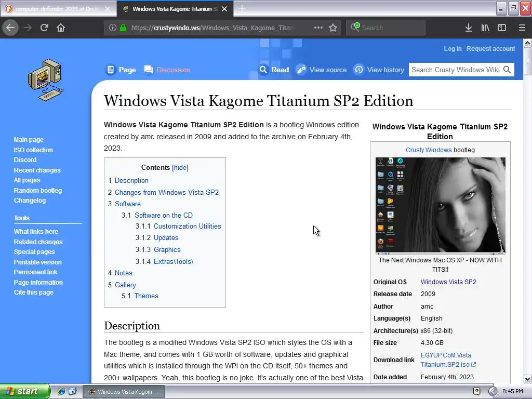Viewport: 532px width, 399px height.
Task: Click the browser Search box
Action: 385,28
